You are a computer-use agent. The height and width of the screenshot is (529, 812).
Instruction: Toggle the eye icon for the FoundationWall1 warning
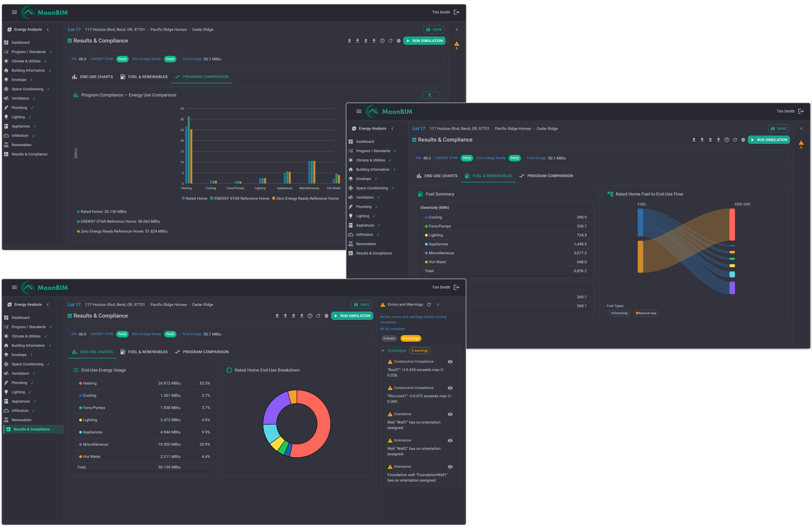450,467
